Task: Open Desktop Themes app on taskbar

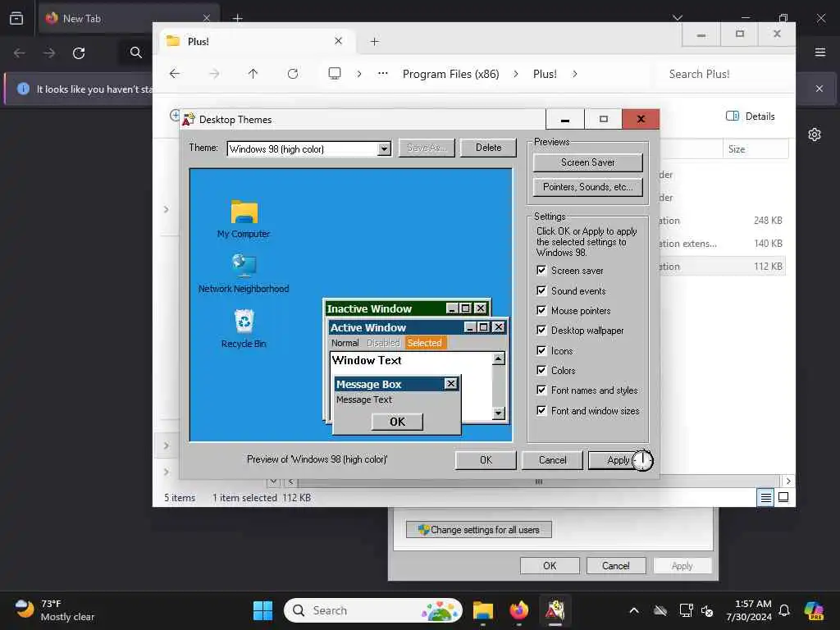Action: point(555,610)
